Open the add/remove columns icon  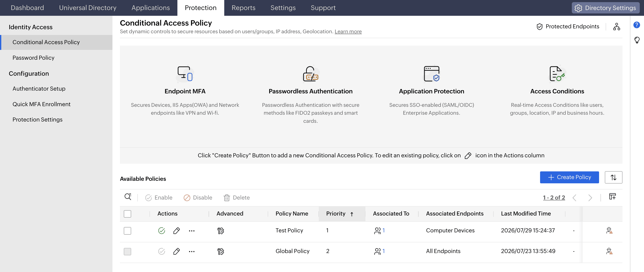coord(612,196)
